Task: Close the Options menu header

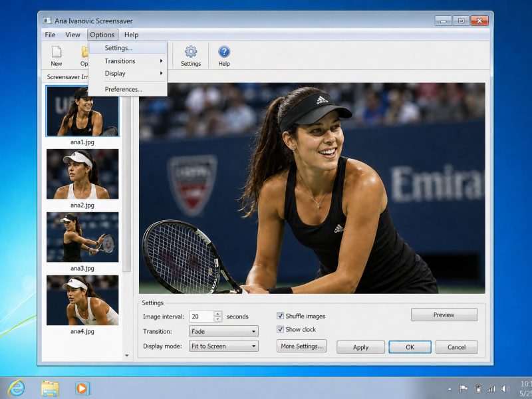Action: 102,35
